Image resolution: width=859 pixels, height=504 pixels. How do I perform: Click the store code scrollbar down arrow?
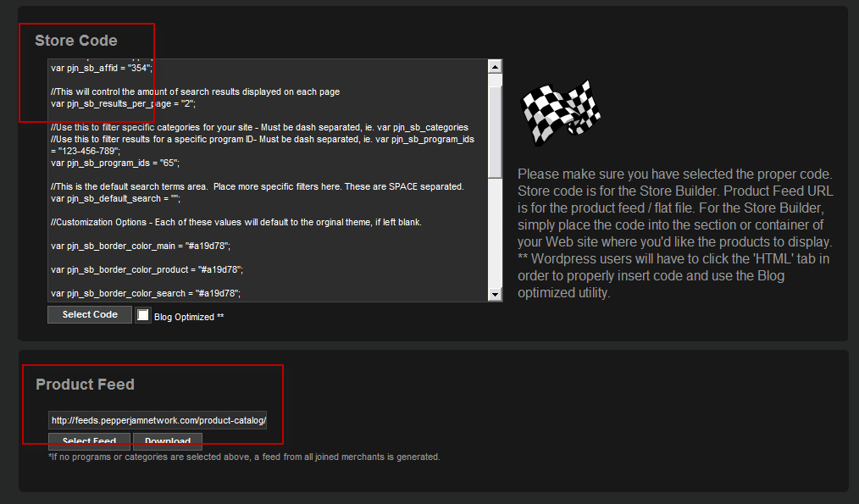coord(495,294)
